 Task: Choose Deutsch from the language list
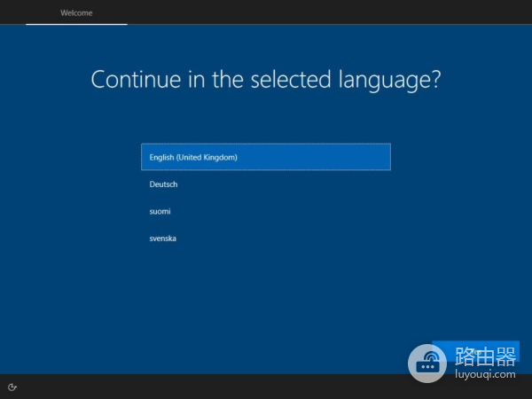pos(266,184)
